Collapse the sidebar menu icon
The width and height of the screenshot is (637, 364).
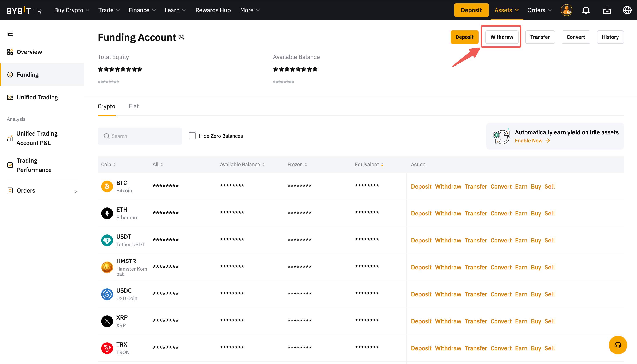10,34
